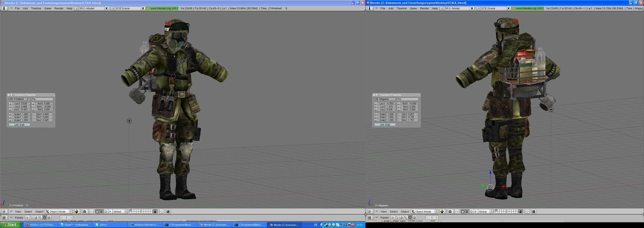Open Shading context sphere in left buttons window
The image size is (644, 228).
(36, 218)
